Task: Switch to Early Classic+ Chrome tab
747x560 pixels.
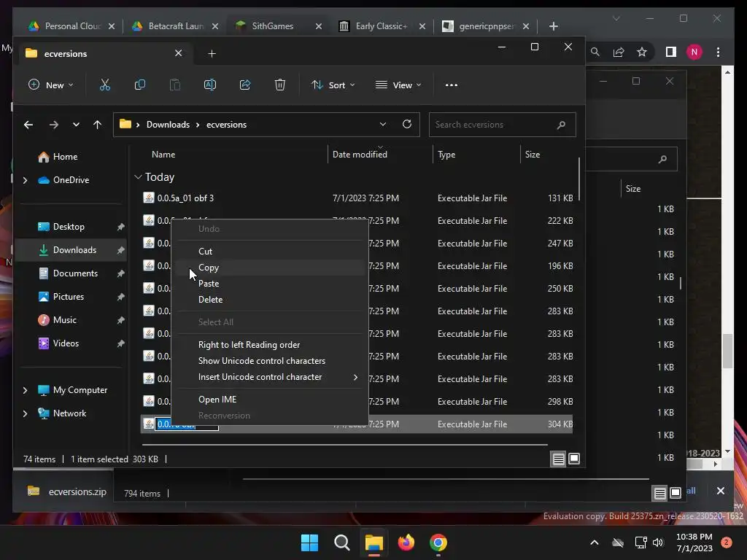Action: click(x=382, y=26)
